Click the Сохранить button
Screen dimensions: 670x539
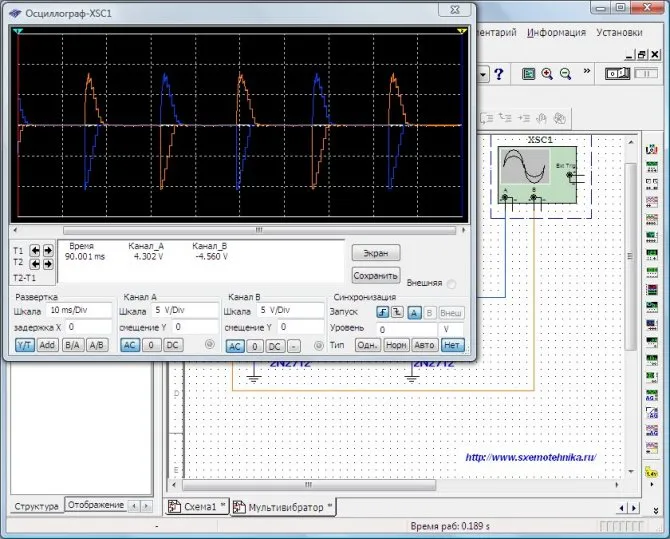376,276
